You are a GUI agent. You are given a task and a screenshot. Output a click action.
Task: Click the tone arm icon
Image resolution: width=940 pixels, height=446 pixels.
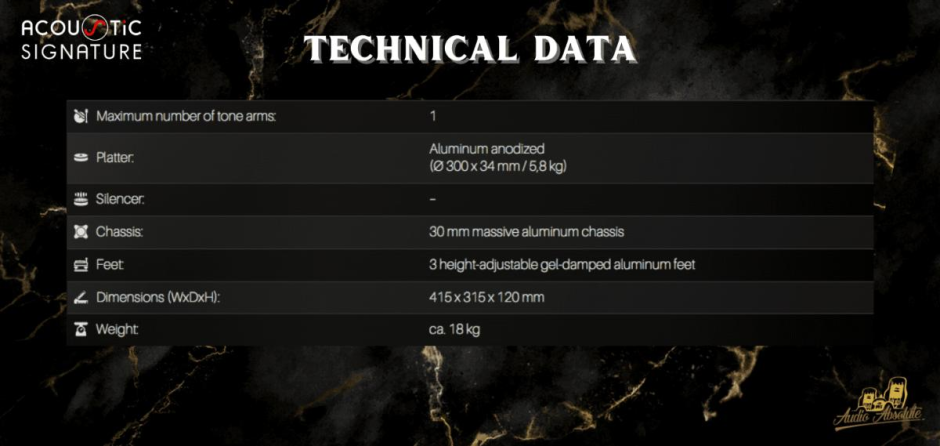pos(81,117)
